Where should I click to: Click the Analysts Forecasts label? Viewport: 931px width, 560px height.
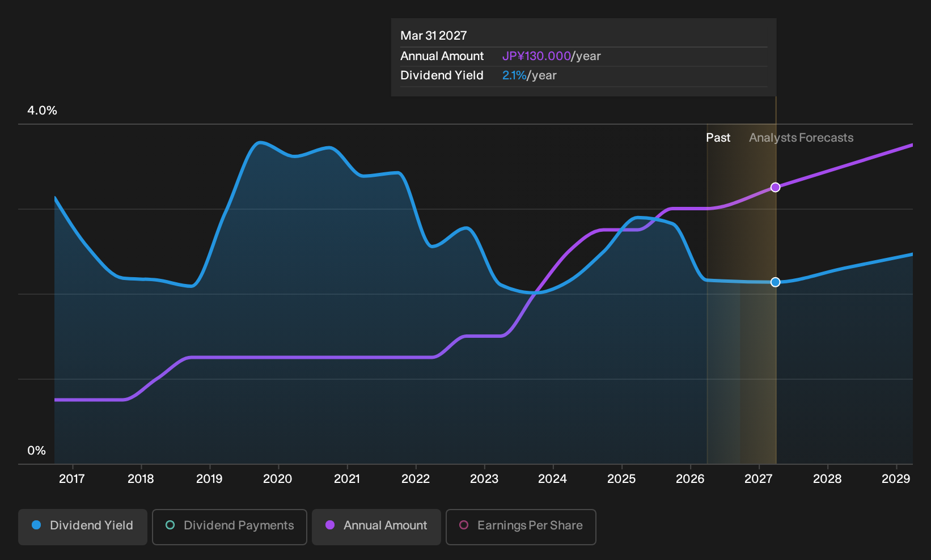(801, 138)
